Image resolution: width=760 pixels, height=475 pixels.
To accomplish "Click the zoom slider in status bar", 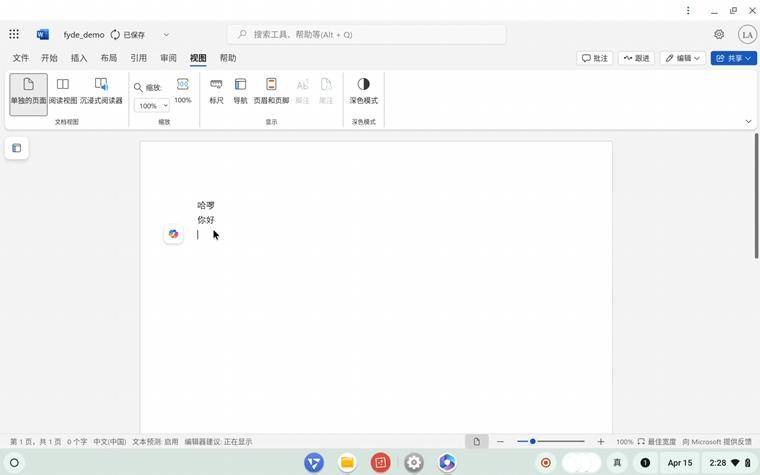I will 550,441.
